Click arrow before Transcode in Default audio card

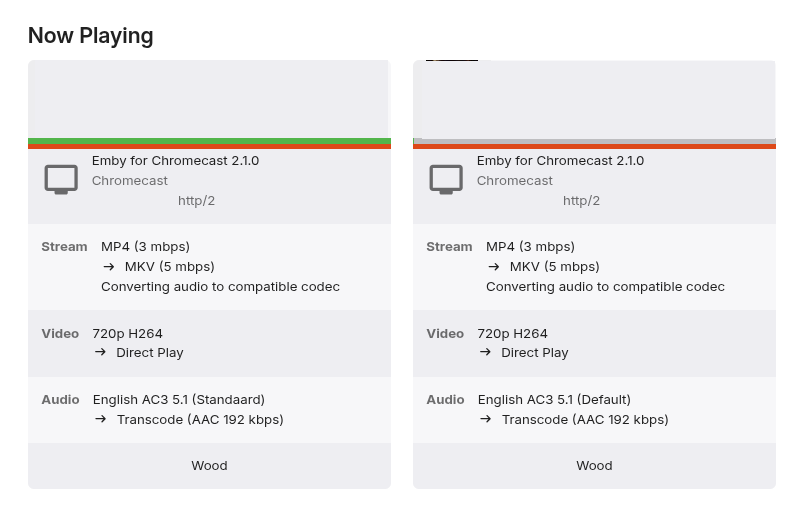coord(486,419)
